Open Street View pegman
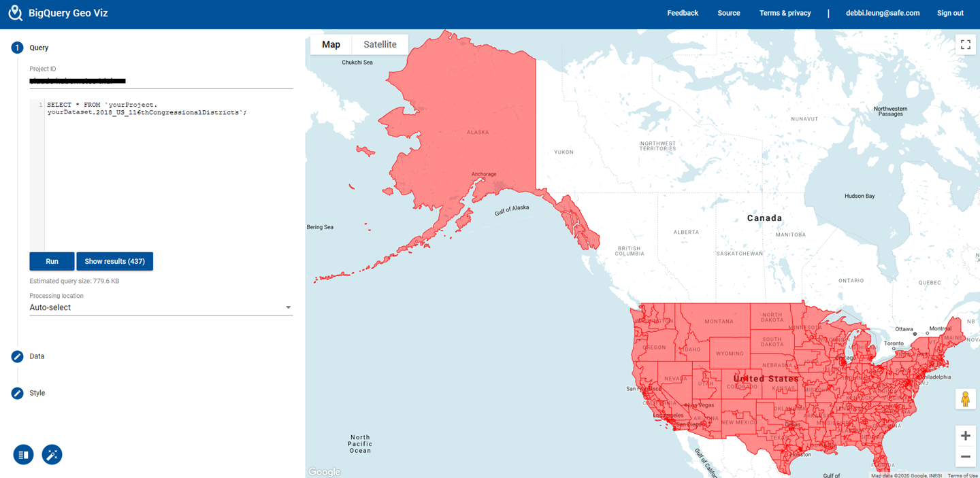980x478 pixels. (x=965, y=399)
